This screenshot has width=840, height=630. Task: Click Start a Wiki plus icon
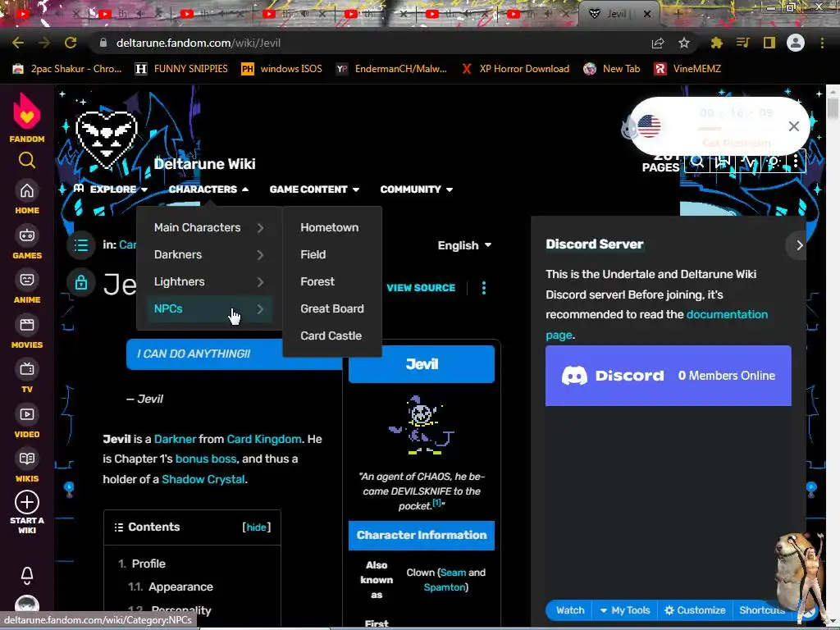click(x=27, y=502)
